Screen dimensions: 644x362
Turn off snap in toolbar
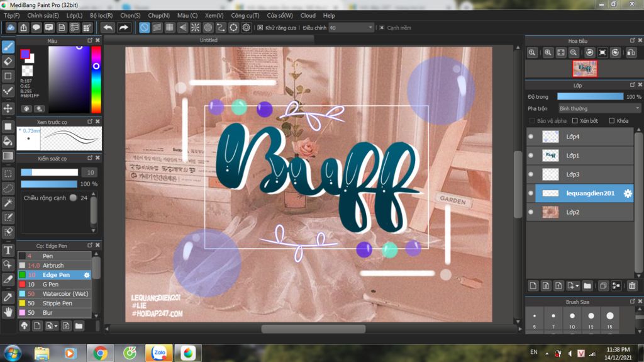point(144,28)
